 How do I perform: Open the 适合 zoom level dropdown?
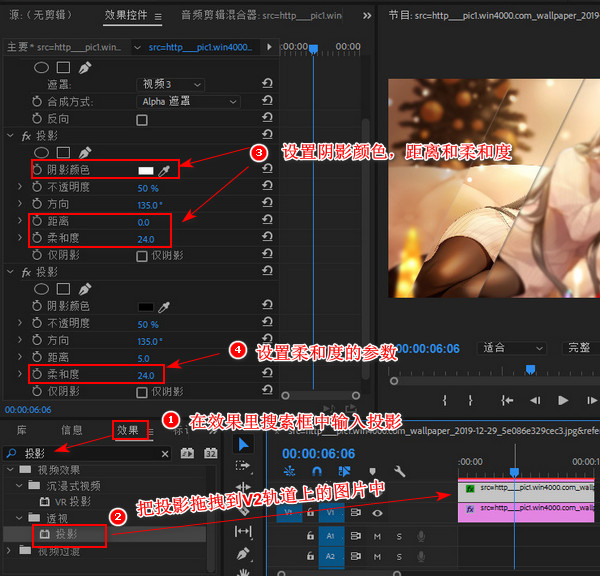pyautogui.click(x=512, y=348)
